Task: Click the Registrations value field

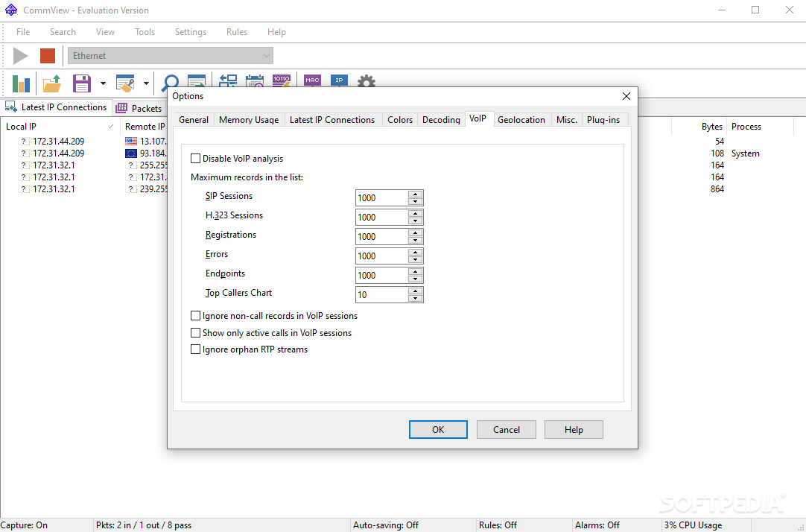Action: [x=382, y=236]
